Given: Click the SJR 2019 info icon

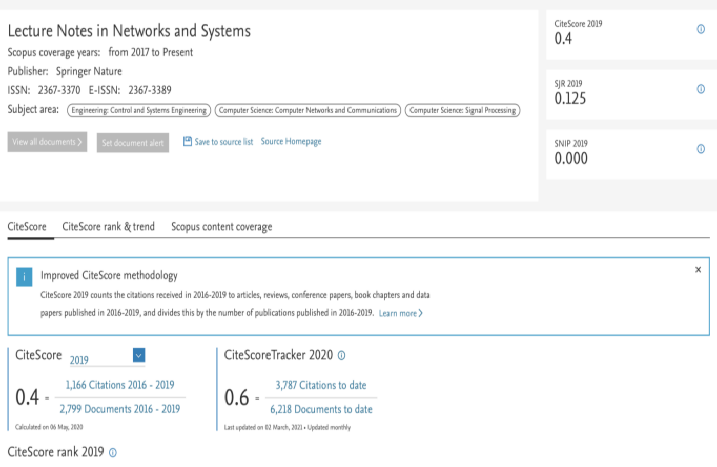Looking at the screenshot, I should coord(701,89).
